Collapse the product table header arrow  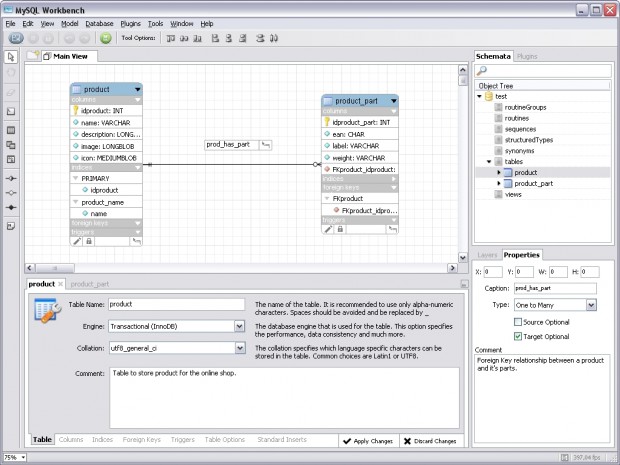point(137,90)
